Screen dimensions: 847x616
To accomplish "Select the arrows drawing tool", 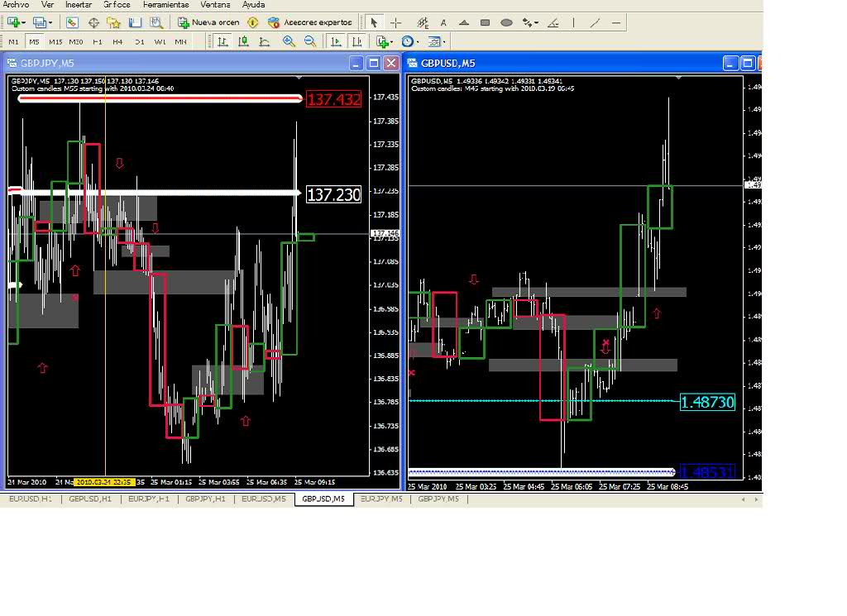I will click(x=527, y=22).
